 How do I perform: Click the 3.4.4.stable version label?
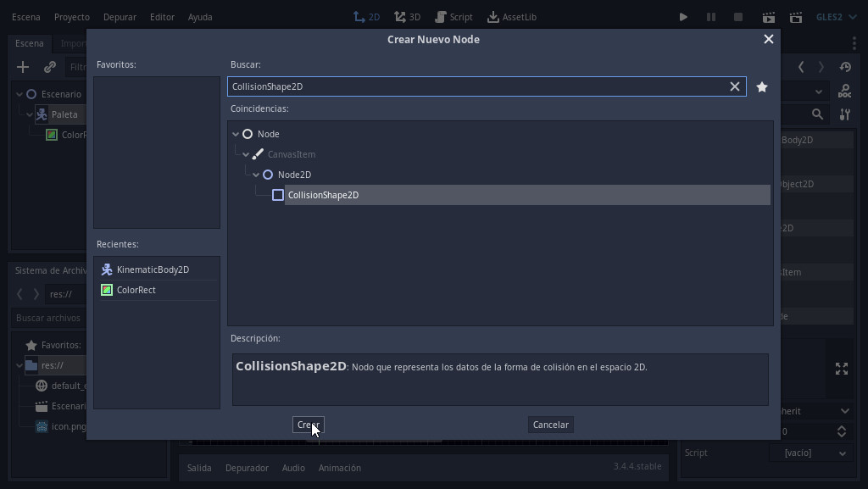(637, 466)
